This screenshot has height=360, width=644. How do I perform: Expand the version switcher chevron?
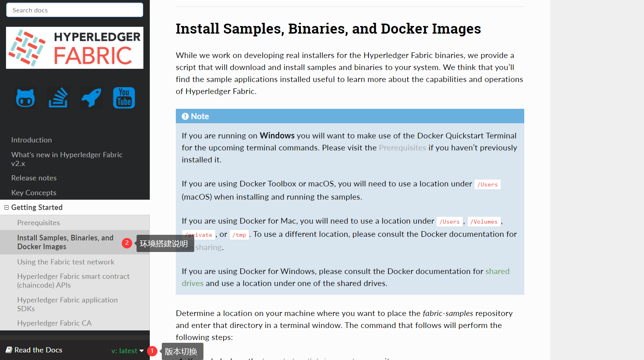141,350
